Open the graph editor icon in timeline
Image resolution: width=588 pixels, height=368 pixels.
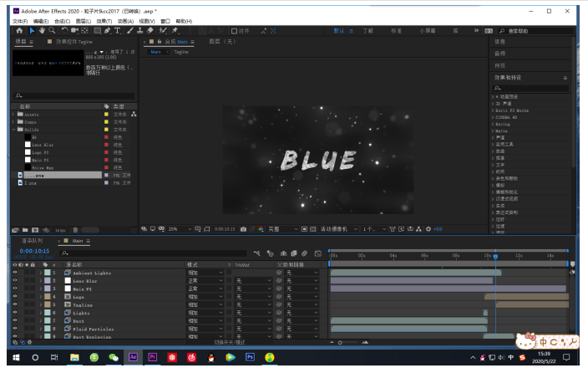pos(318,253)
